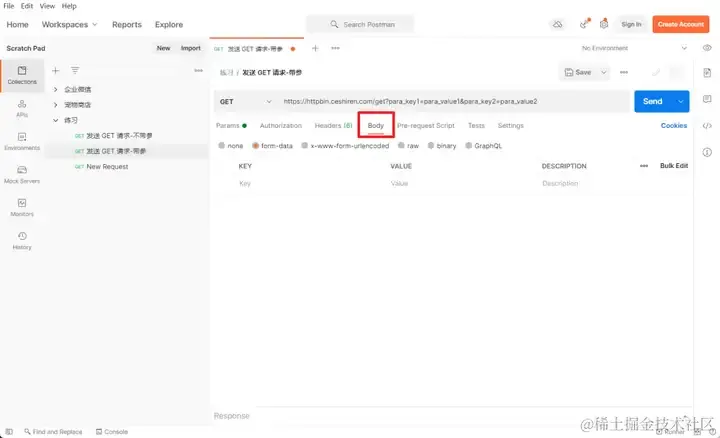
Task: Open the Monitors sidebar panel
Action: (22, 208)
